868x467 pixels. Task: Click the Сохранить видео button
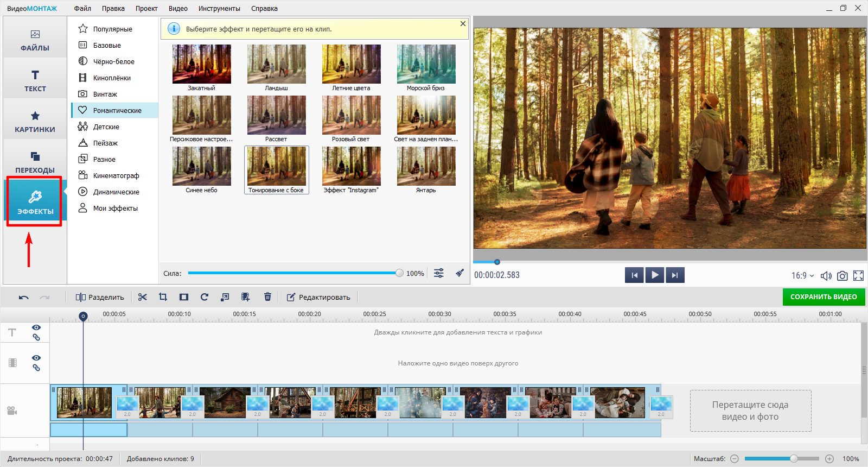point(824,297)
